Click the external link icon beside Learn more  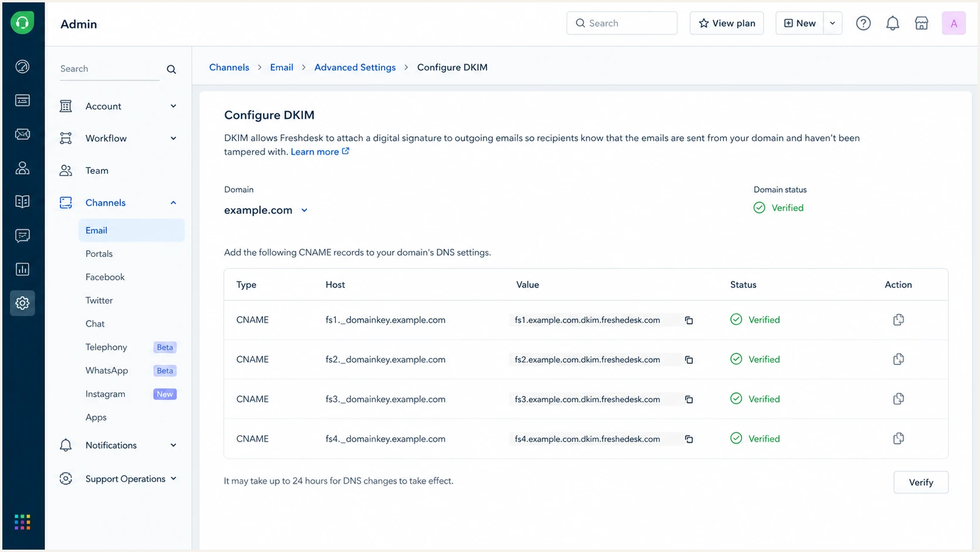(346, 151)
